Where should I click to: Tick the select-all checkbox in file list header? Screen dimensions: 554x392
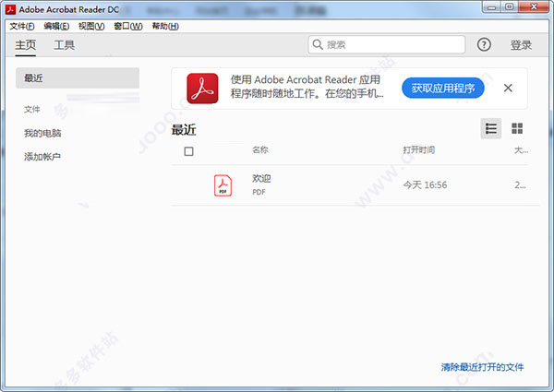point(188,151)
